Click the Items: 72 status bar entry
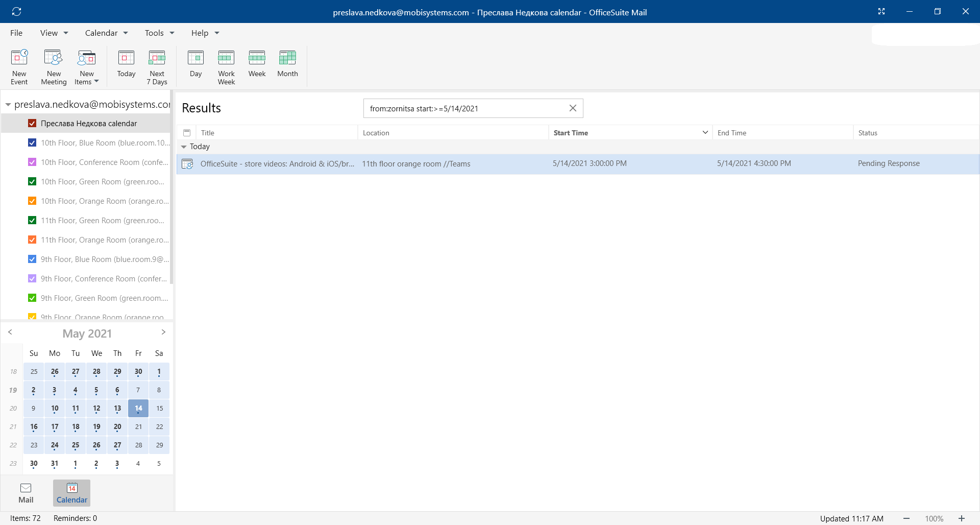Viewport: 980px width, 525px height. 25,518
